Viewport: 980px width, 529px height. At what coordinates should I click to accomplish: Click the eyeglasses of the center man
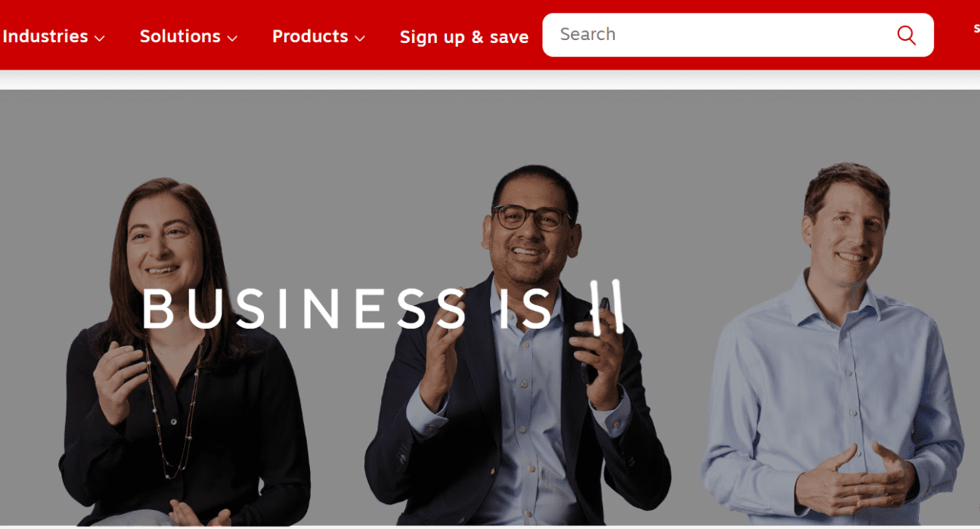[532, 218]
